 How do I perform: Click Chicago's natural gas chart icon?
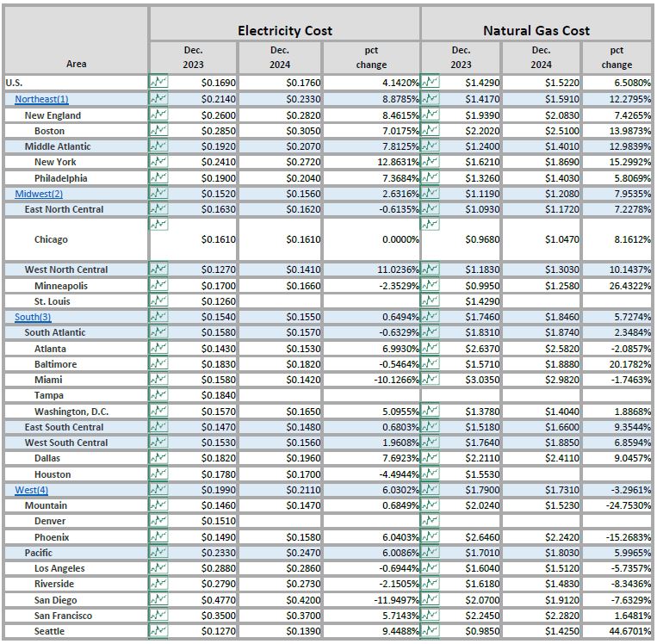431,225
